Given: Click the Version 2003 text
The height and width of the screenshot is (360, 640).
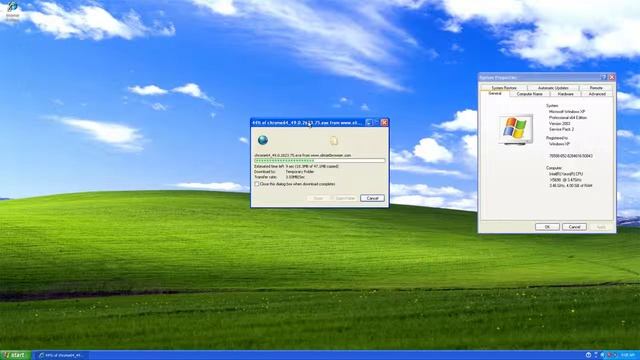Looking at the screenshot, I should coord(560,123).
